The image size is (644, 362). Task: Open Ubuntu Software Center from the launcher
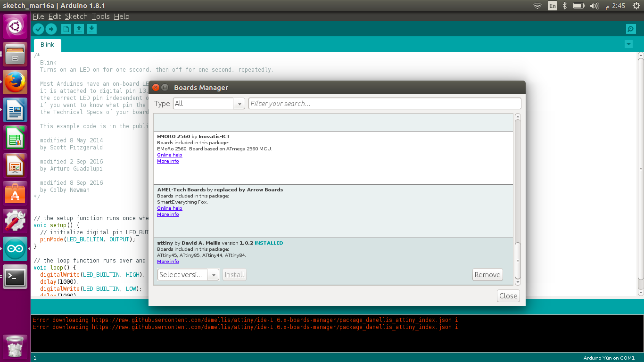(15, 193)
